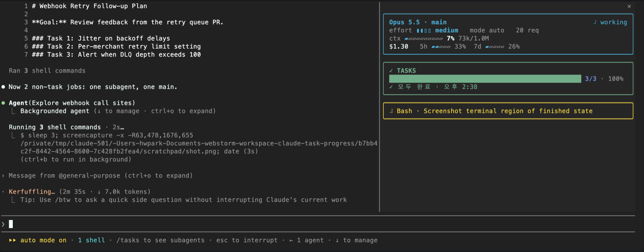Click the '26%' 7d usage percentage
The height and width of the screenshot is (252, 644).
click(514, 46)
